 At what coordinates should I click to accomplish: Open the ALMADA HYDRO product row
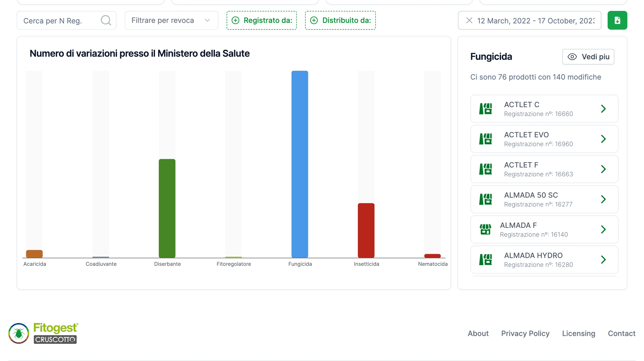pyautogui.click(x=544, y=260)
